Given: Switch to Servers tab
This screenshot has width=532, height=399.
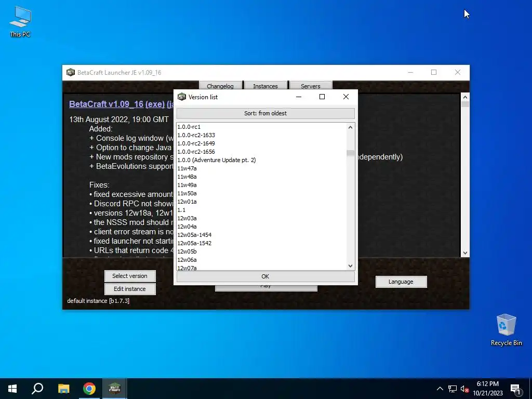Looking at the screenshot, I should coord(311,86).
